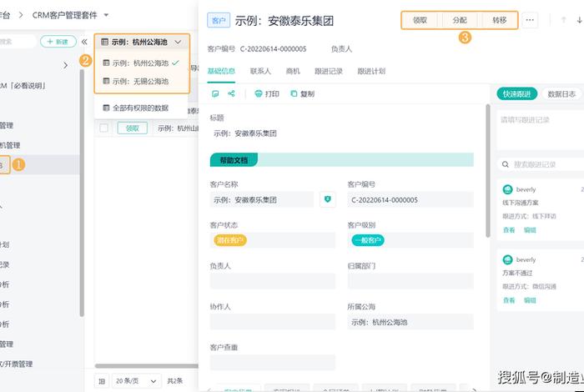Click 编辑 on 方案不通过 record

[x=530, y=300]
